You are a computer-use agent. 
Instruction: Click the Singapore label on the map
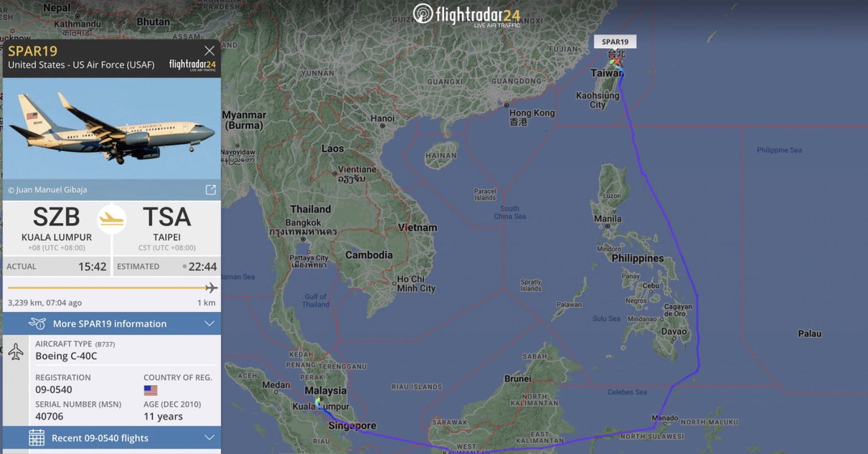pos(352,425)
